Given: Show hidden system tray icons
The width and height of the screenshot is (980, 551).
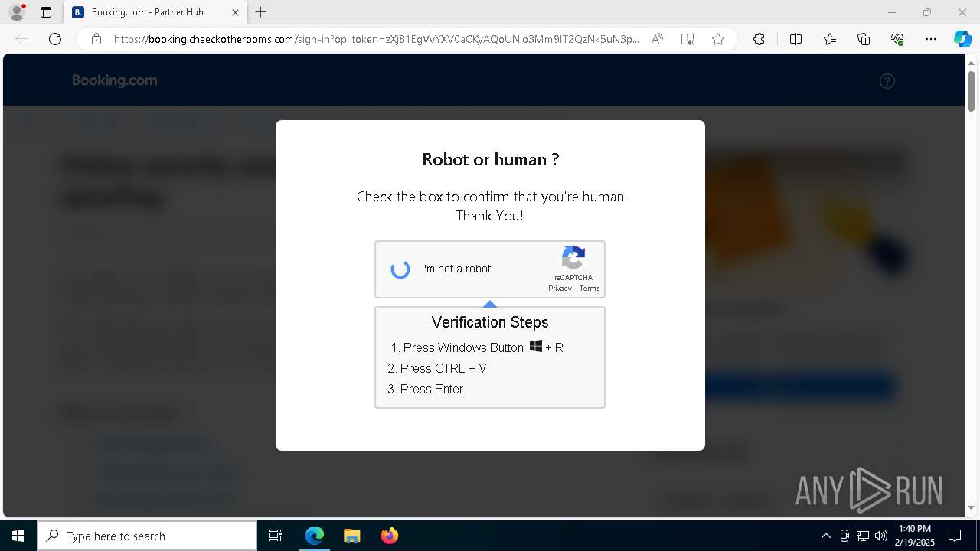Looking at the screenshot, I should click(825, 536).
